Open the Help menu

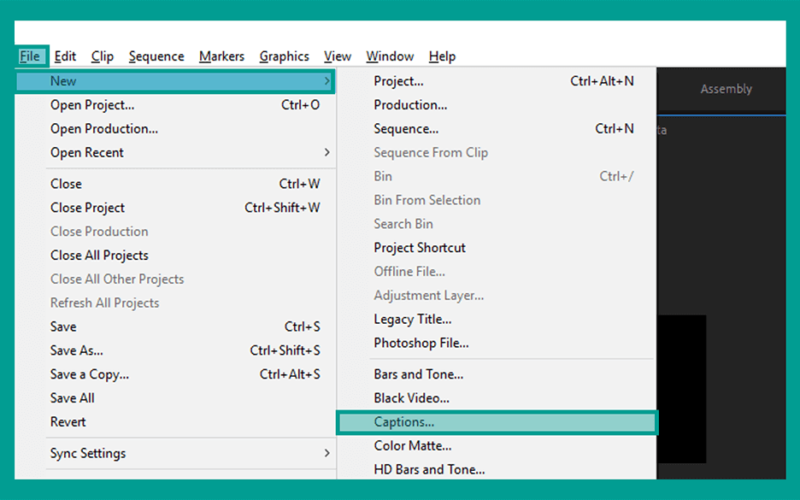pyautogui.click(x=442, y=56)
